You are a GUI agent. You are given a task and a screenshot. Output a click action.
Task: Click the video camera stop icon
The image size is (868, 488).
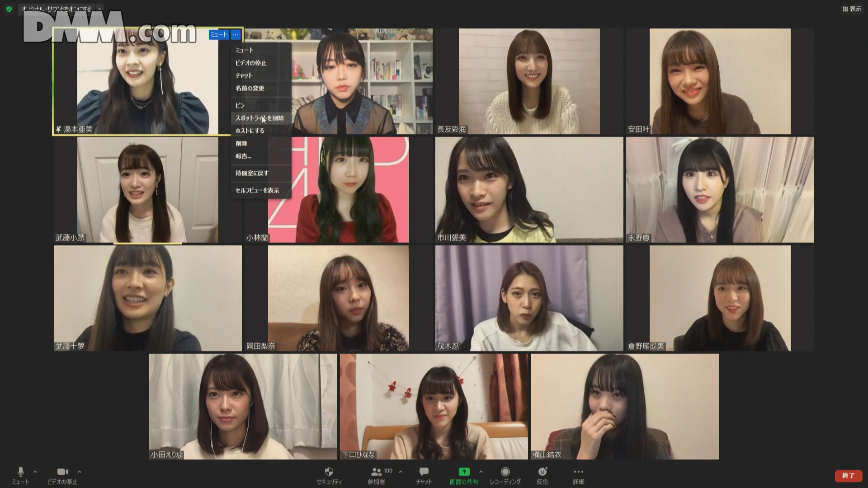click(x=62, y=472)
